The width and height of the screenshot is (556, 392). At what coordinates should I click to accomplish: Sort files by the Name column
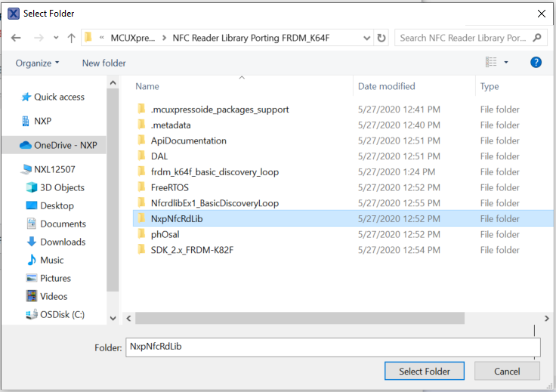pos(147,86)
